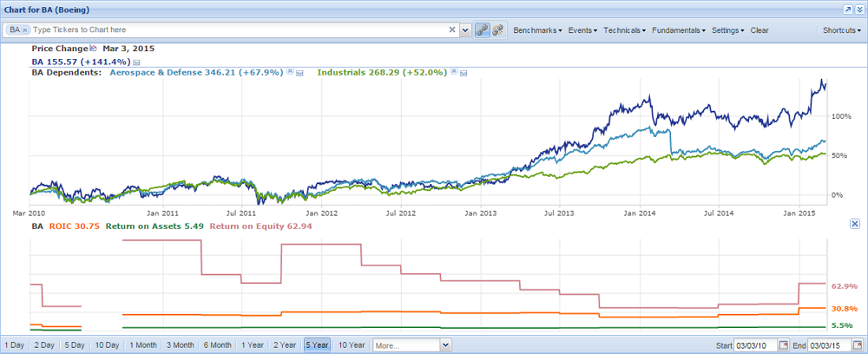Clear the ticker input with the X icon
This screenshot has width=868, height=354.
(451, 29)
